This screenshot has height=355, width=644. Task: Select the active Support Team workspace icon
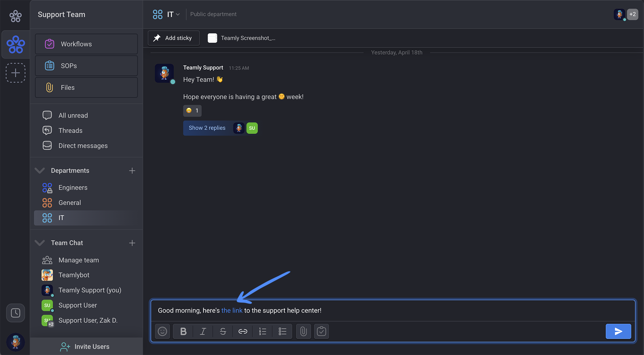point(16,44)
